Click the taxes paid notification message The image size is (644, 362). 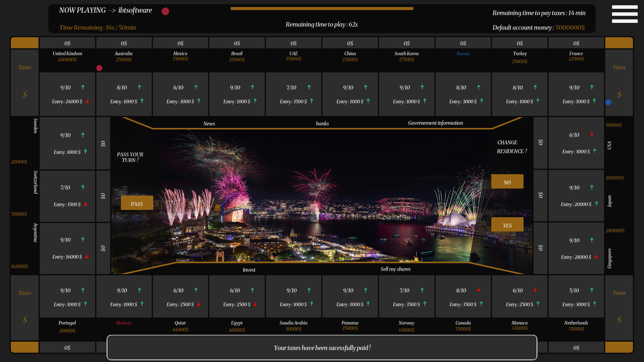click(x=322, y=348)
